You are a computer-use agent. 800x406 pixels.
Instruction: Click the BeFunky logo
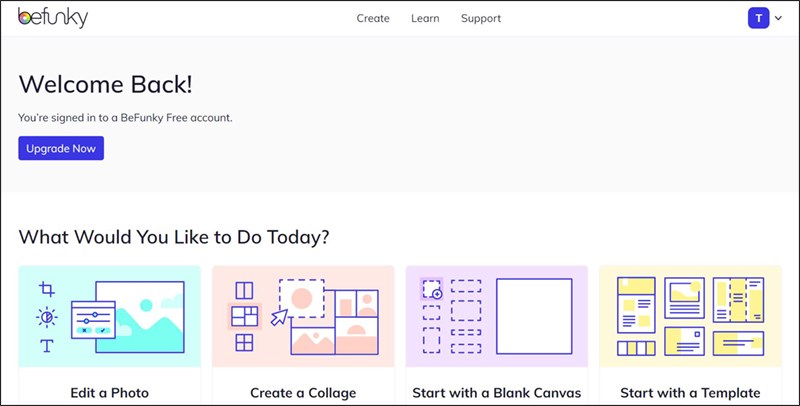tap(53, 18)
